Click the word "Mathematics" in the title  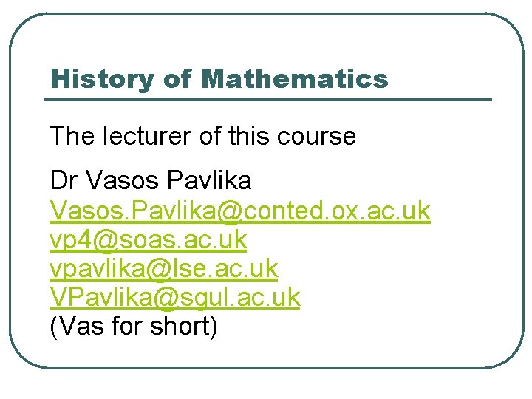(294, 78)
